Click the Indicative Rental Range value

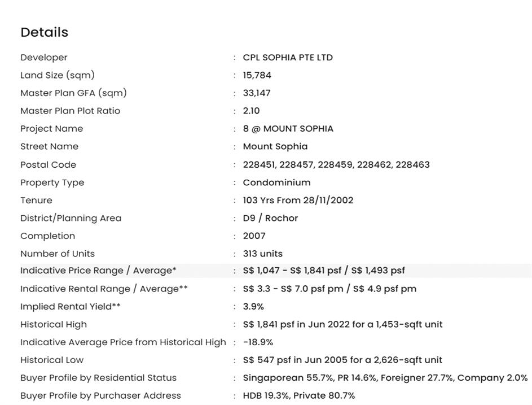329,289
